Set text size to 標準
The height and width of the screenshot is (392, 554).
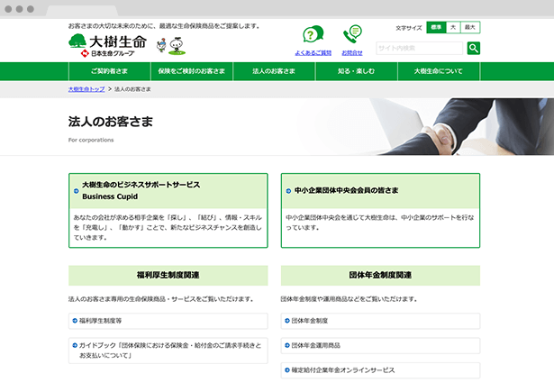436,27
